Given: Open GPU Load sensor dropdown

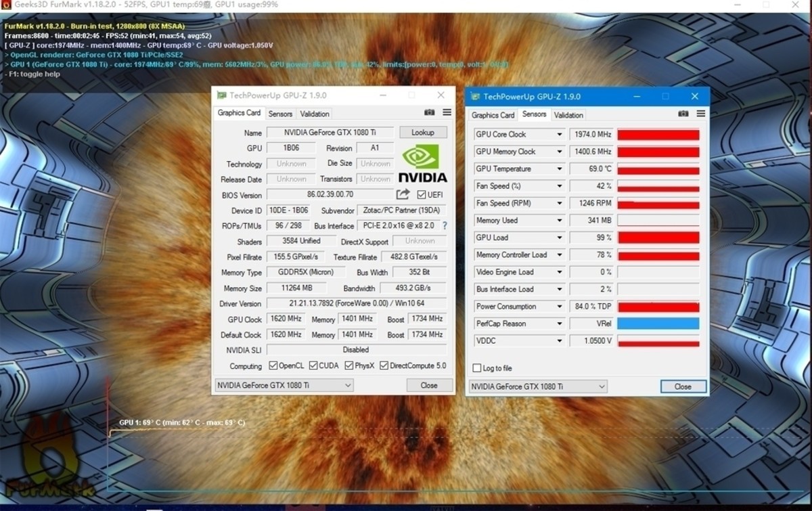Looking at the screenshot, I should point(559,238).
